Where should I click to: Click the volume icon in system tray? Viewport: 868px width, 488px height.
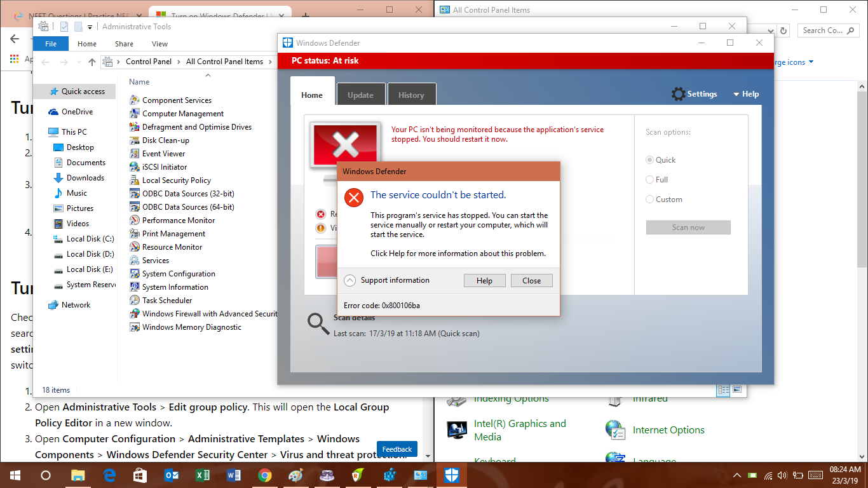[x=782, y=475]
